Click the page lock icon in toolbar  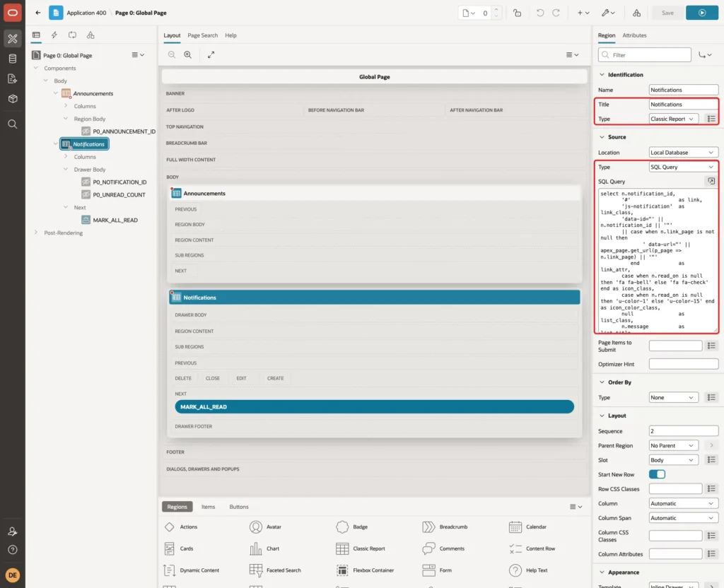coord(517,13)
